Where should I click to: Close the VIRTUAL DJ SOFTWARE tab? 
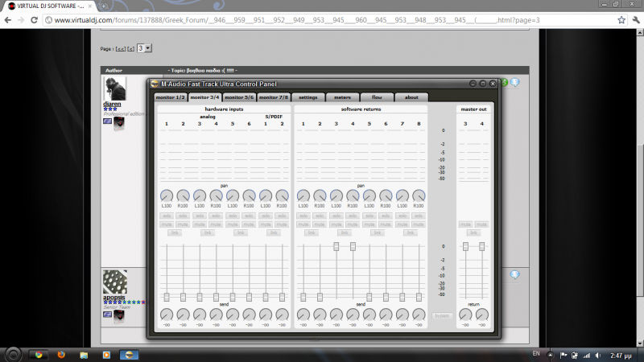90,6
